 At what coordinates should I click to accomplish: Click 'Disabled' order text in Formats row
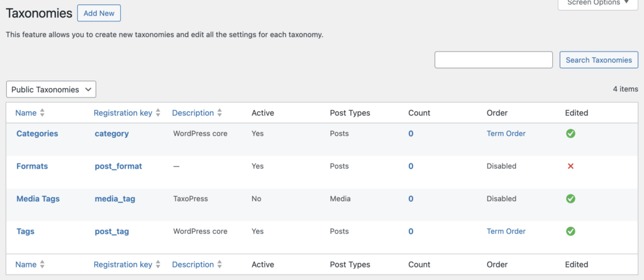click(501, 166)
